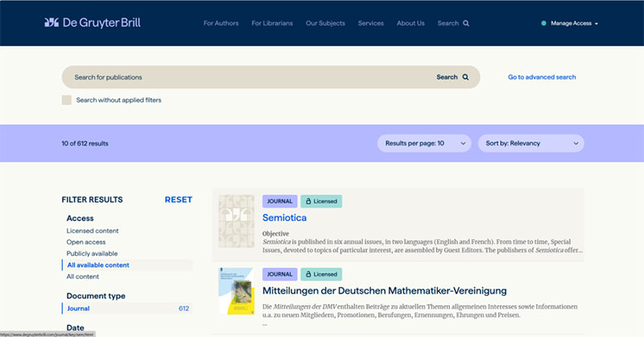644x337 pixels.
Task: Open the Manage Access dropdown menu
Action: point(574,23)
